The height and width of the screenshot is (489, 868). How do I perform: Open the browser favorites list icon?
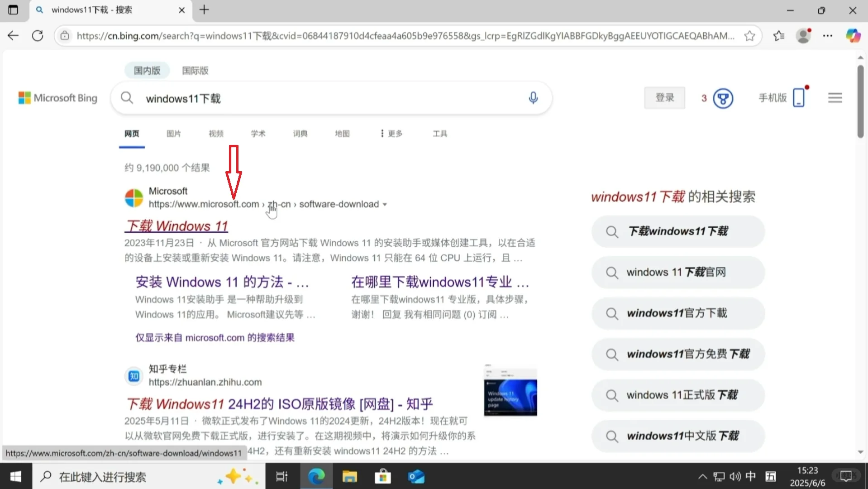click(x=779, y=36)
